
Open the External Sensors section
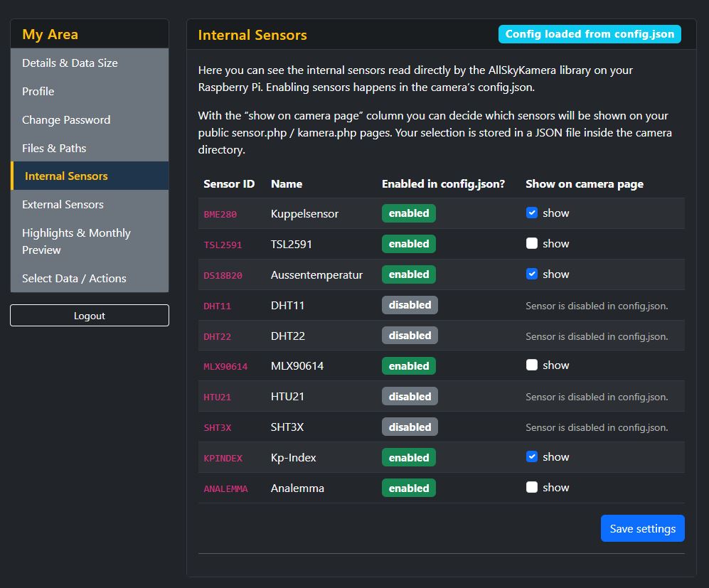(63, 204)
